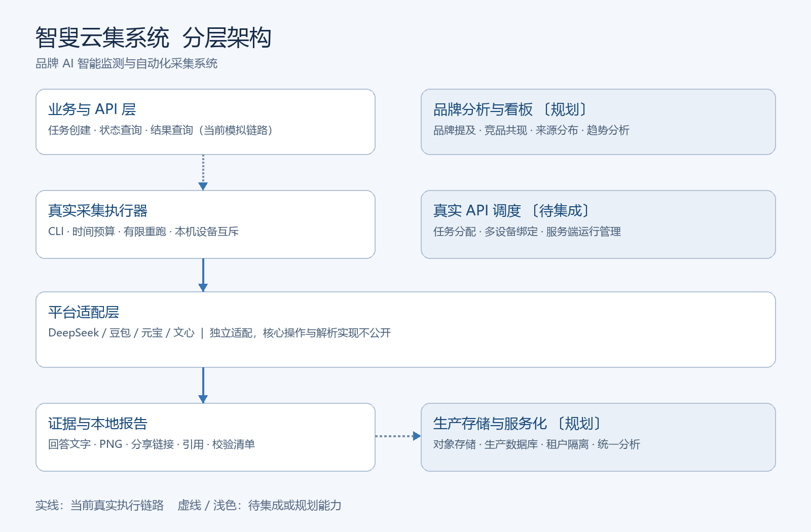Viewport: 811px width, 532px height.
Task: Click subtitle 品牌 AI 智能监测与自动化采集系统
Action: pyautogui.click(x=127, y=63)
